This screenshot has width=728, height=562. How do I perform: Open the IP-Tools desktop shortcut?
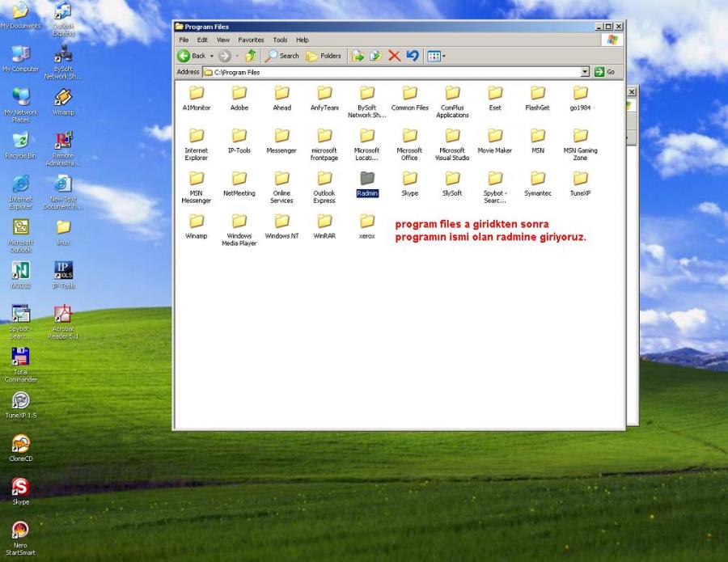pos(63,275)
